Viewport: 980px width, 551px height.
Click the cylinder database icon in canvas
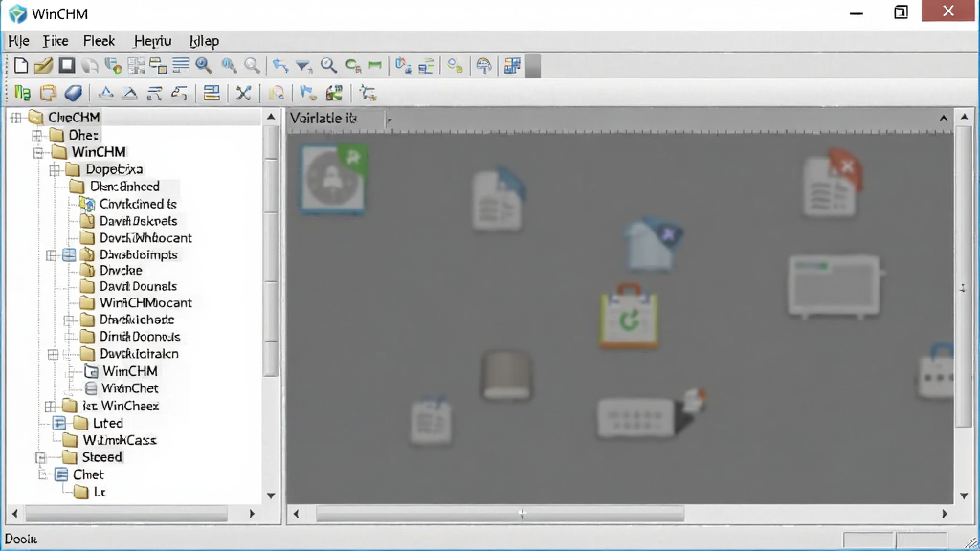pyautogui.click(x=507, y=374)
